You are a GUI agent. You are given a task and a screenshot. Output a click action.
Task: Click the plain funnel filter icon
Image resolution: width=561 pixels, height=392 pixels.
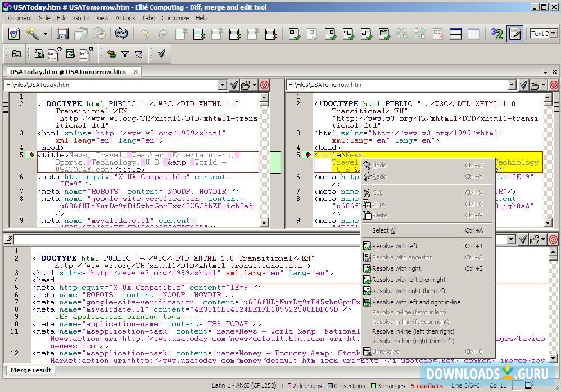pos(125,54)
